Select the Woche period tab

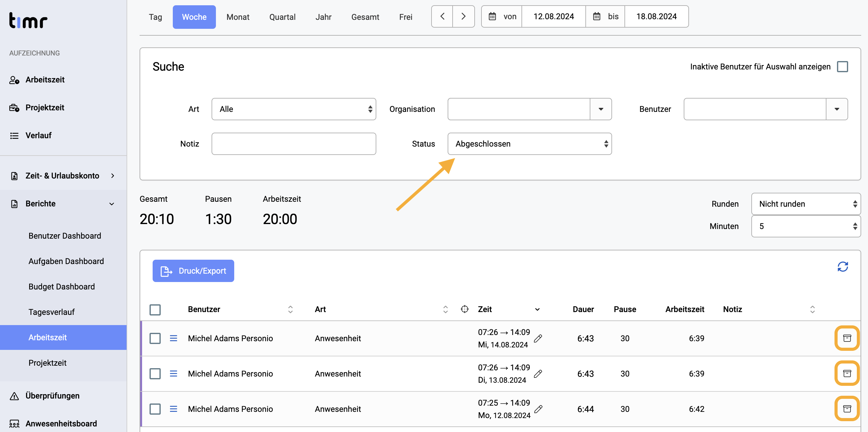pos(194,17)
